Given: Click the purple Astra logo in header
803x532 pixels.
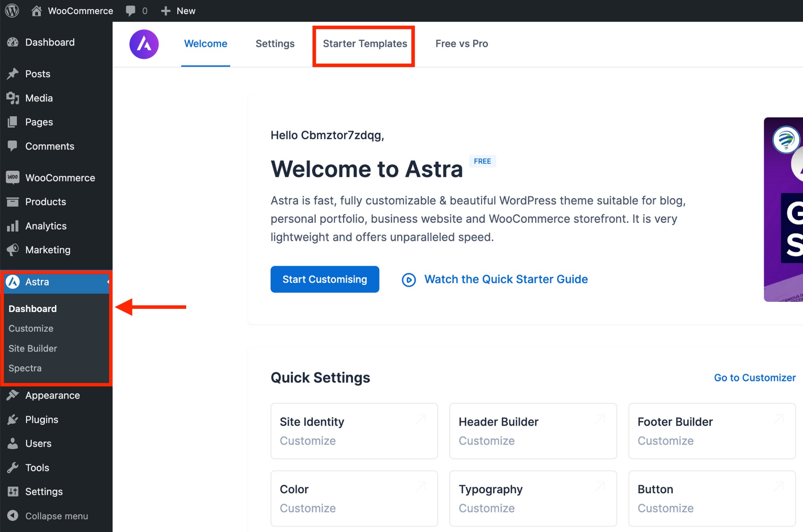Looking at the screenshot, I should (x=144, y=44).
